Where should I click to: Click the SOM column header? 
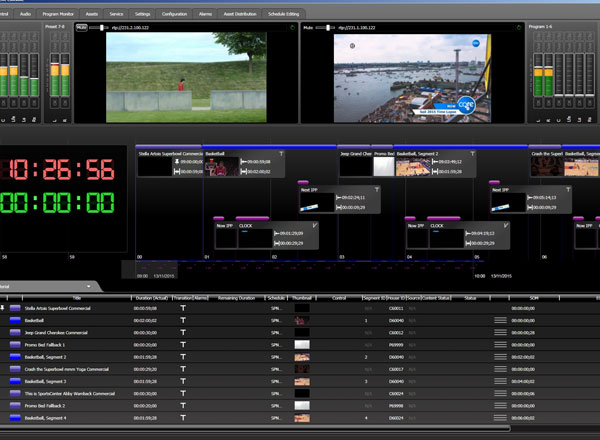point(534,298)
